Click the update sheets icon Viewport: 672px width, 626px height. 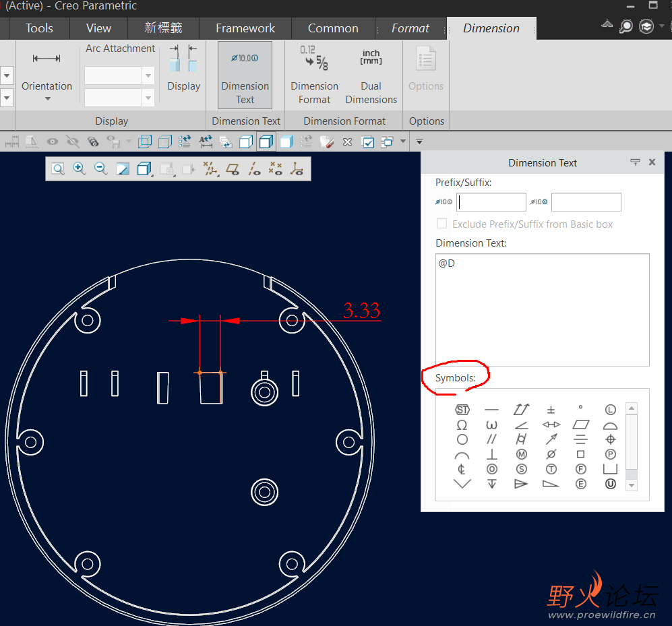click(x=226, y=142)
